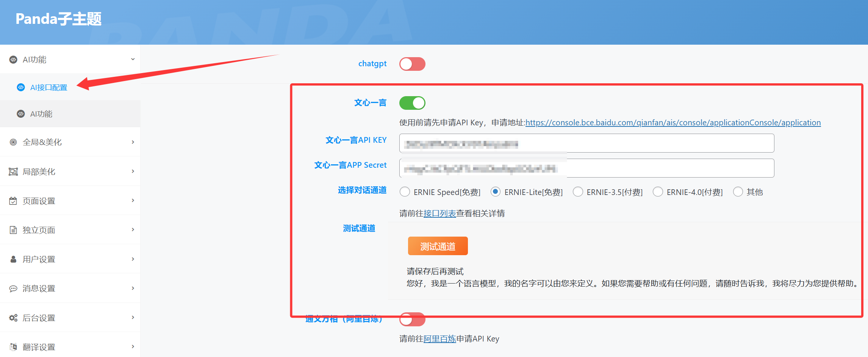Open the AI接口配置 submenu item
Viewport: 868px width, 357px height.
(70, 87)
